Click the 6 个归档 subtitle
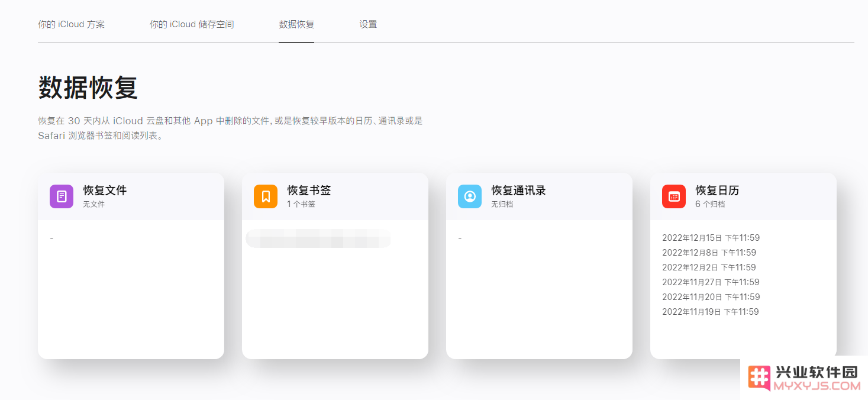 coord(710,204)
